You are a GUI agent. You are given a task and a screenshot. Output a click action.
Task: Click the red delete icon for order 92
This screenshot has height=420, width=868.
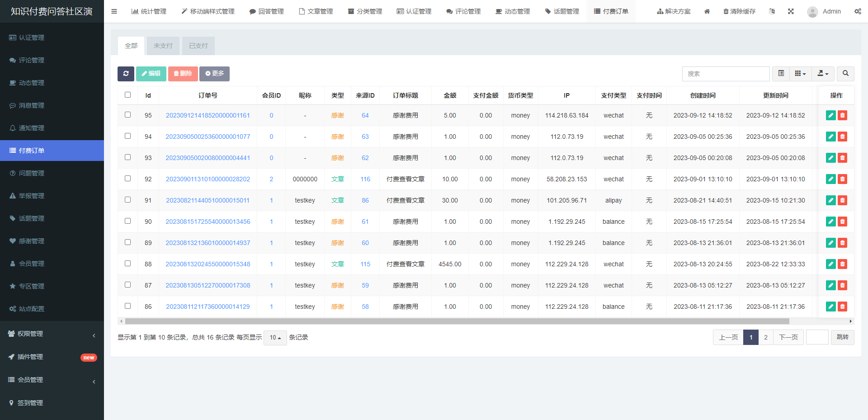click(x=842, y=179)
